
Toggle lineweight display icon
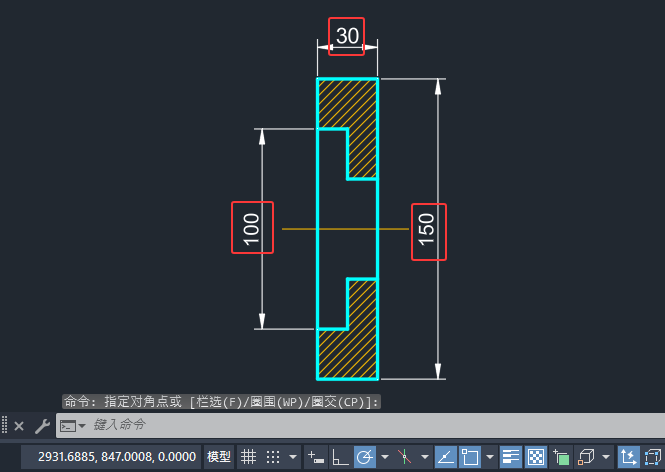[x=511, y=457]
